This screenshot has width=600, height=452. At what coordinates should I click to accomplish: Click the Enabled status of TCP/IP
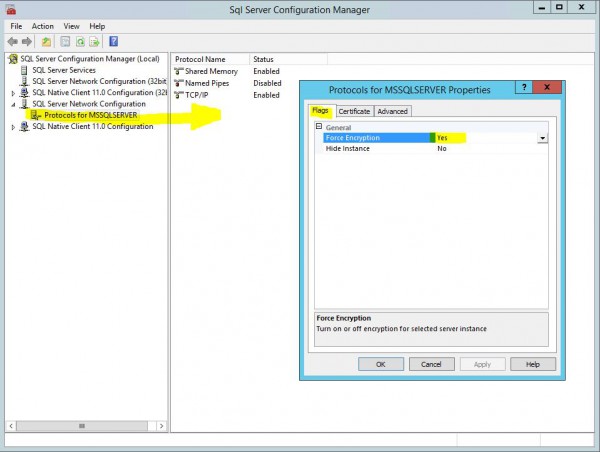tap(266, 95)
